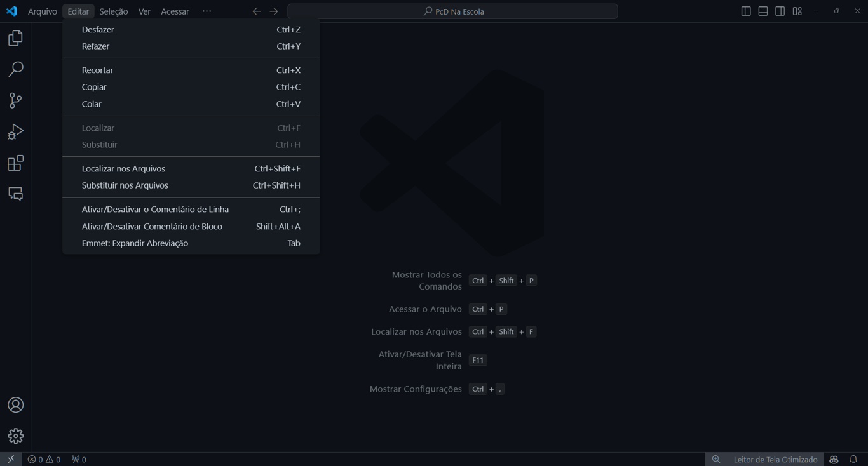
Task: Click Leitor de Tela Otimizado status entry
Action: point(775,459)
